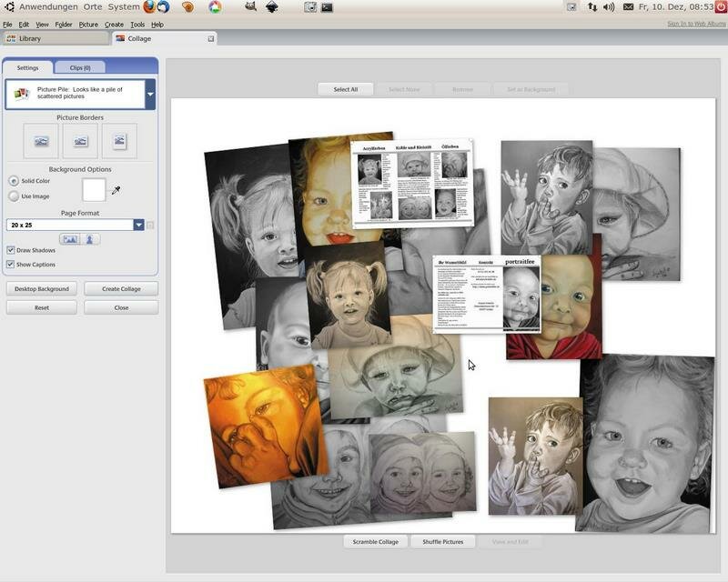Click the Sign In to Web Albums link
The height and width of the screenshot is (582, 728).
click(x=697, y=24)
